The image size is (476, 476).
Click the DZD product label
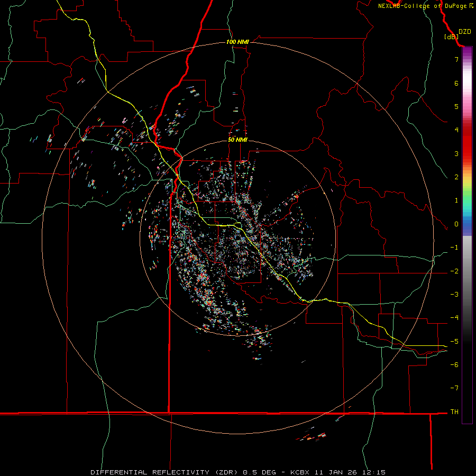(x=465, y=31)
